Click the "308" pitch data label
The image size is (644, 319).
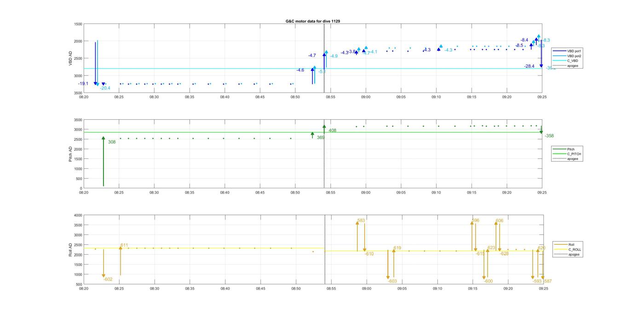pyautogui.click(x=112, y=142)
